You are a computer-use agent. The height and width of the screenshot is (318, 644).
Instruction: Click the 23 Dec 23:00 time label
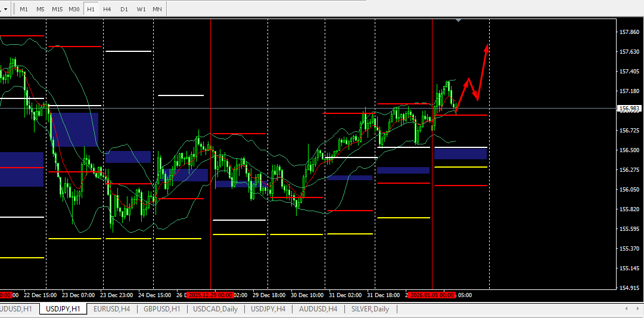coord(117,295)
